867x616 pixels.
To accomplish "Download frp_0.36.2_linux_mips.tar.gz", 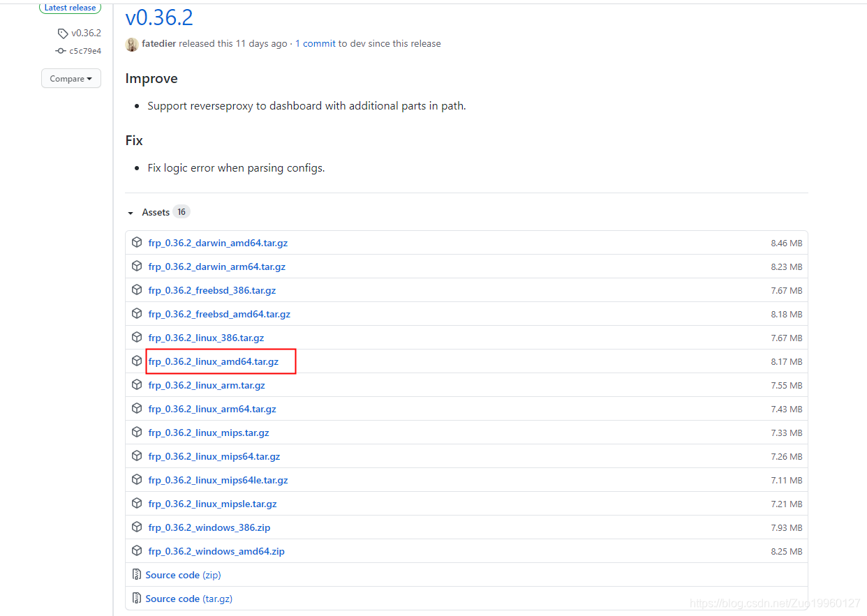I will (209, 433).
